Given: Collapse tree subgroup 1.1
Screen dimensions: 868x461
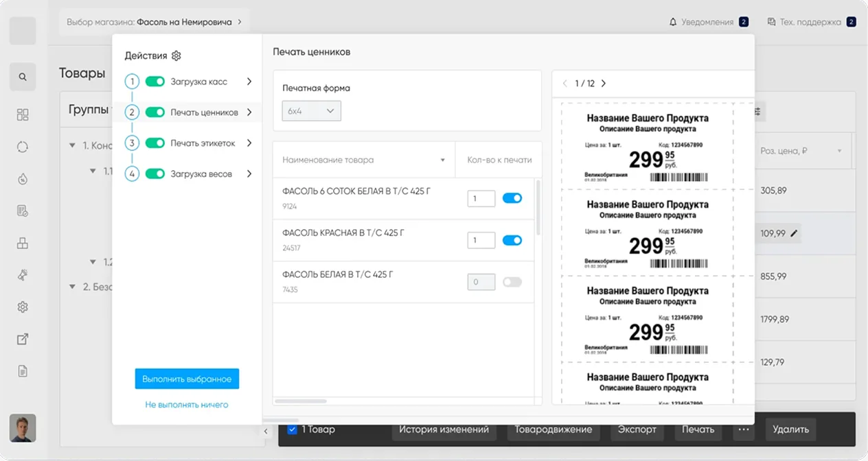Looking at the screenshot, I should 93,171.
